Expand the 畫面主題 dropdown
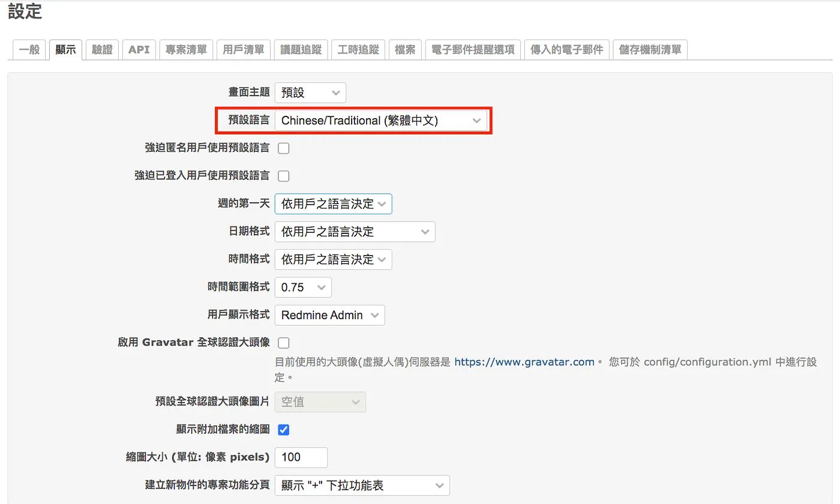 [x=310, y=92]
